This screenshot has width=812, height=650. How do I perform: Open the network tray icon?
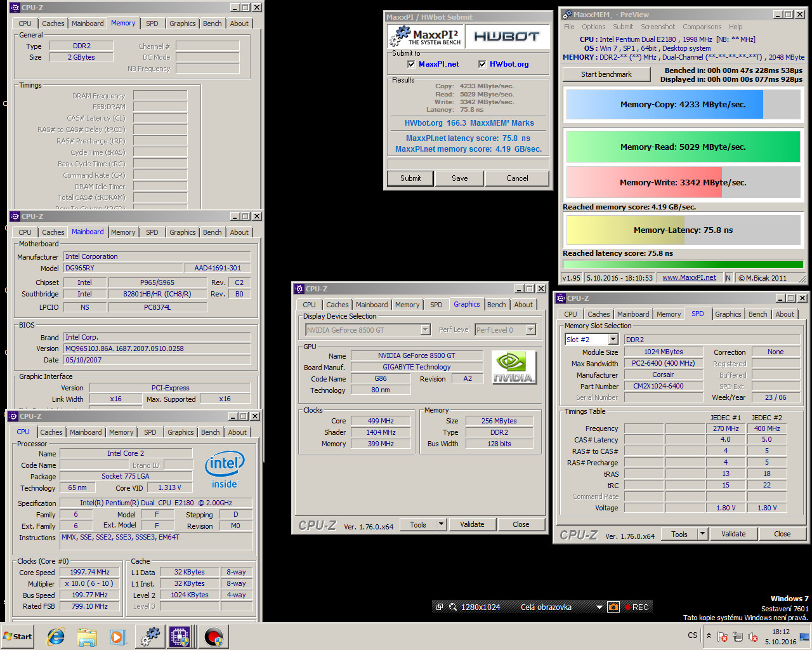(737, 637)
